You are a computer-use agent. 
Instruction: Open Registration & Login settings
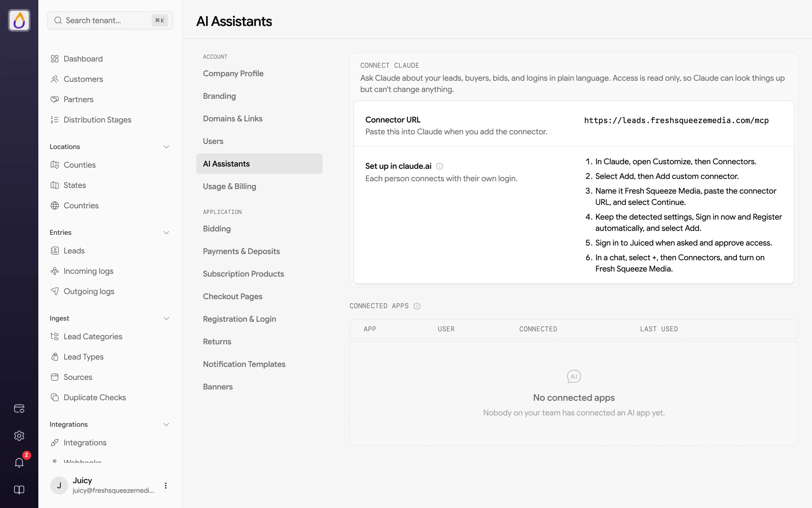tap(259, 319)
